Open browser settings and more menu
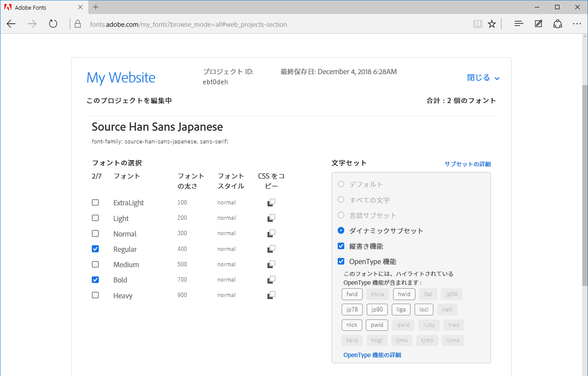The image size is (588, 376). tap(577, 24)
